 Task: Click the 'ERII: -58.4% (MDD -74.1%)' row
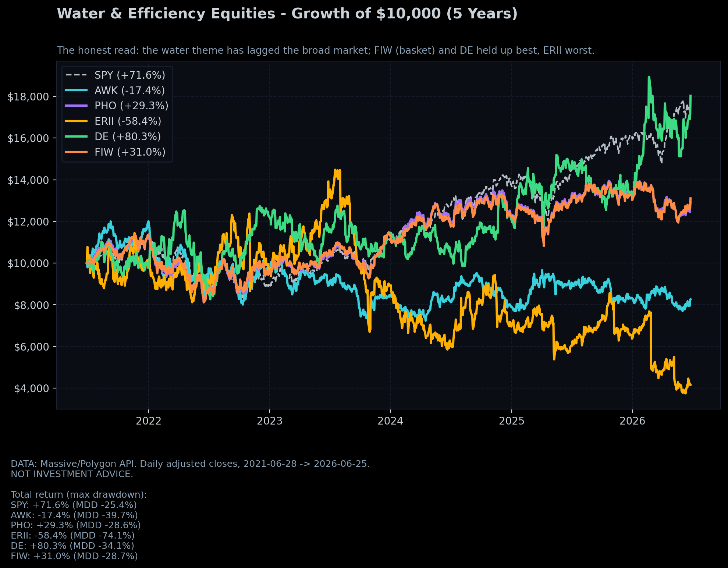tap(73, 536)
